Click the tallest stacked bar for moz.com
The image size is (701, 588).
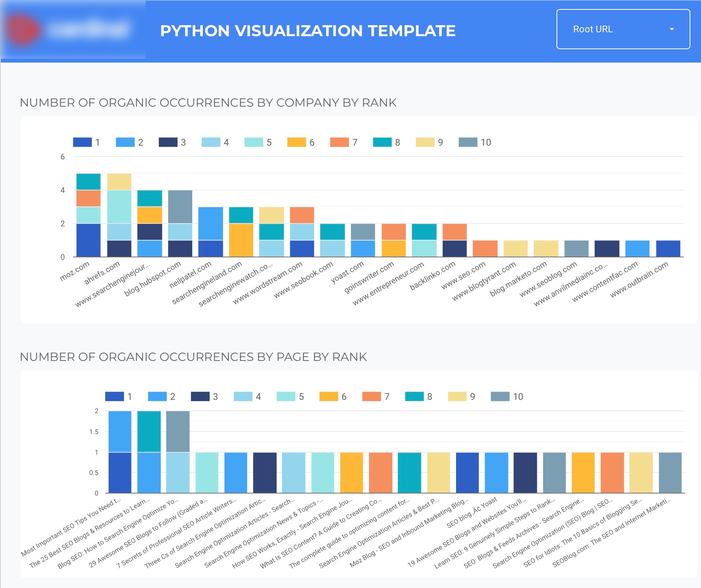click(x=89, y=214)
